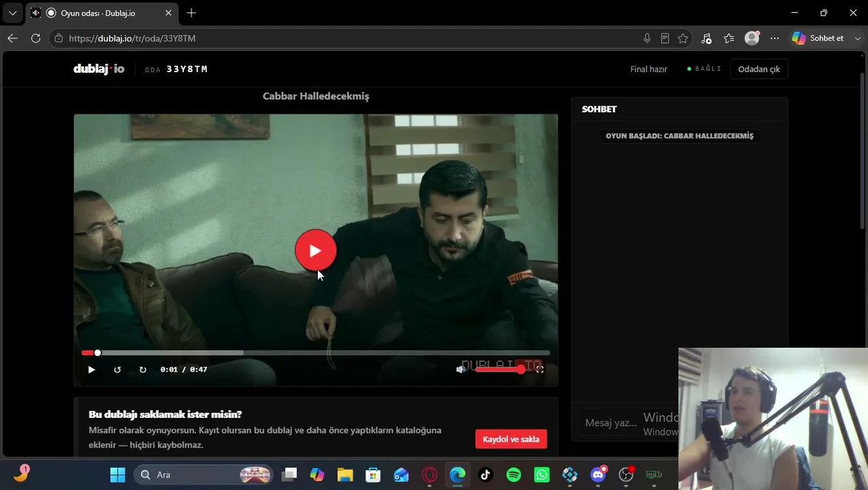Open File Explorer from the taskbar
This screenshot has height=490, width=868.
pyautogui.click(x=345, y=474)
